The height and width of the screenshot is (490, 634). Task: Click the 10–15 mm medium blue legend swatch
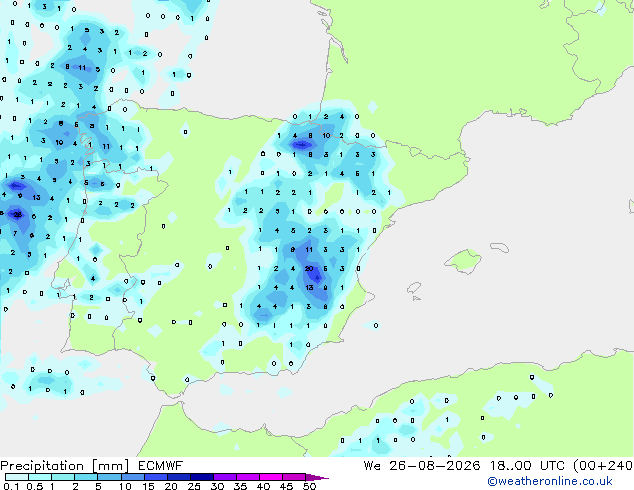133,477
